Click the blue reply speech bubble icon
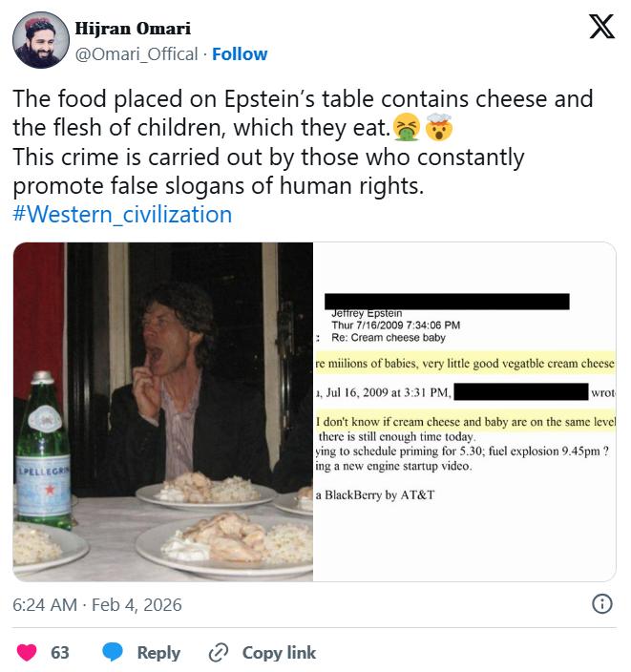This screenshot has width=631, height=672. coord(114,653)
